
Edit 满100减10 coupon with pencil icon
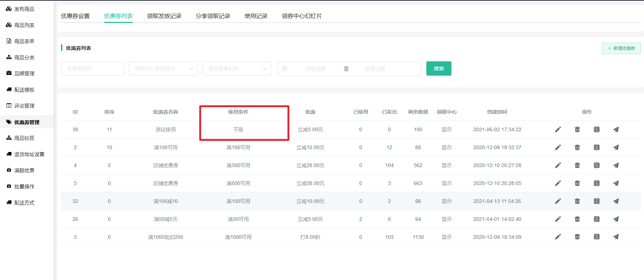point(558,201)
